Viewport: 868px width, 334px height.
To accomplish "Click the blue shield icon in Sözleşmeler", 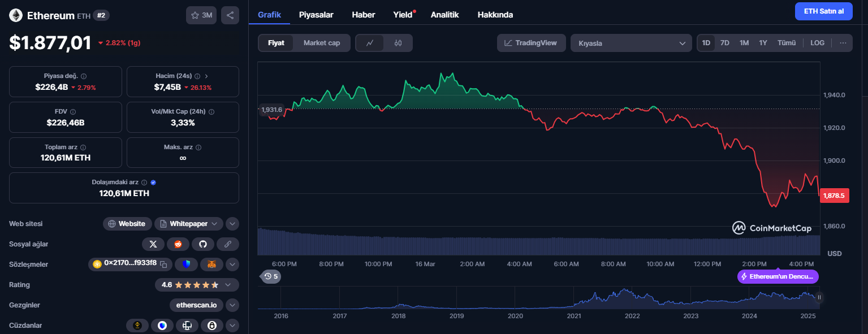I will (186, 264).
